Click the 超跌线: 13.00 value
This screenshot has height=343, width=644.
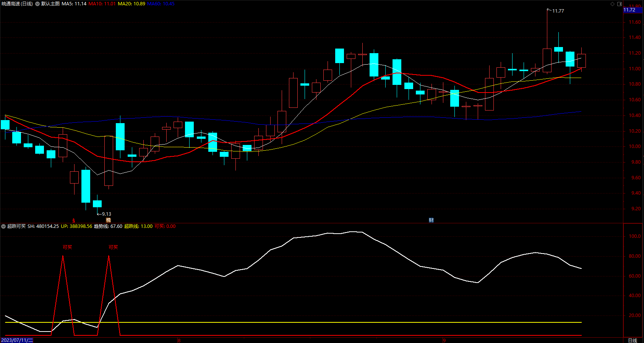pyautogui.click(x=138, y=226)
